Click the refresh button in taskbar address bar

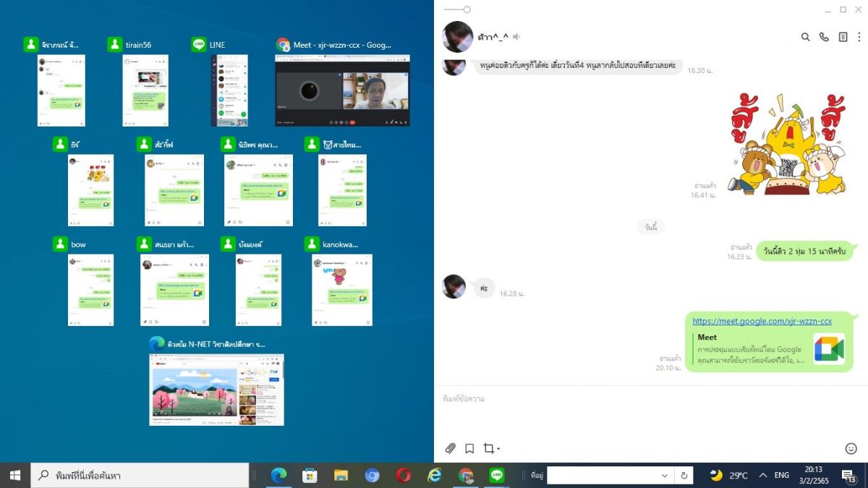684,476
